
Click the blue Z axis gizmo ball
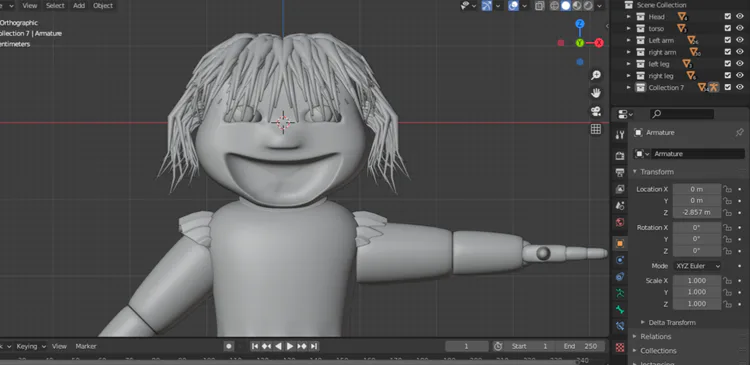[x=580, y=24]
